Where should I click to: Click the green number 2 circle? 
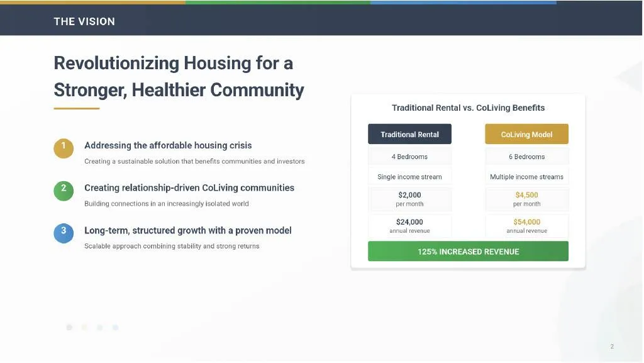(64, 191)
